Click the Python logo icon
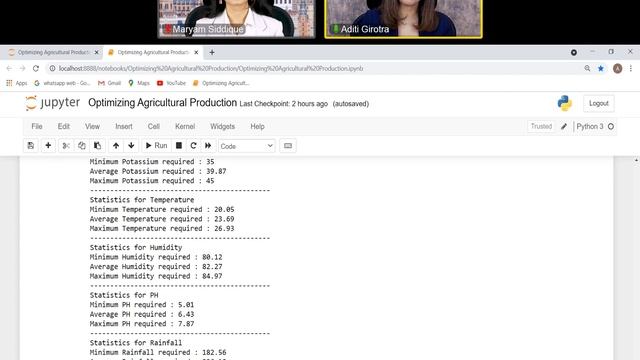 point(565,103)
